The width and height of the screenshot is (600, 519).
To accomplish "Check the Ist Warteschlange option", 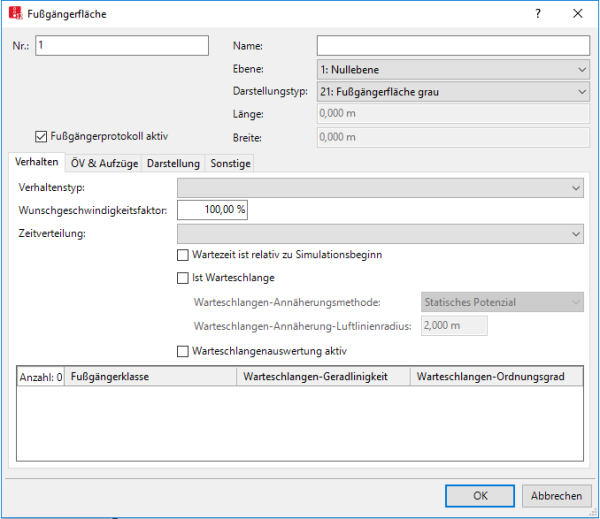I will click(182, 278).
